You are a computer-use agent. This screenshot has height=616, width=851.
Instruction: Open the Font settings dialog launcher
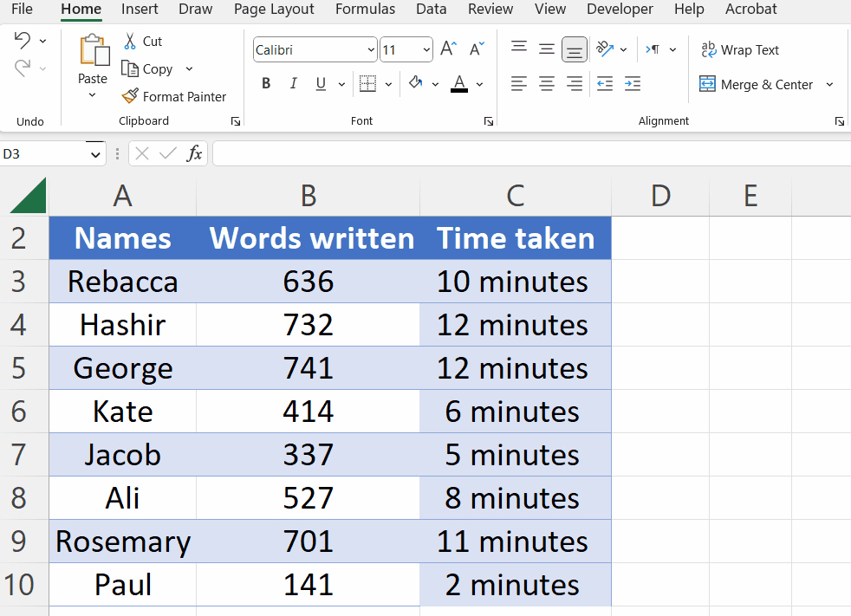(488, 121)
